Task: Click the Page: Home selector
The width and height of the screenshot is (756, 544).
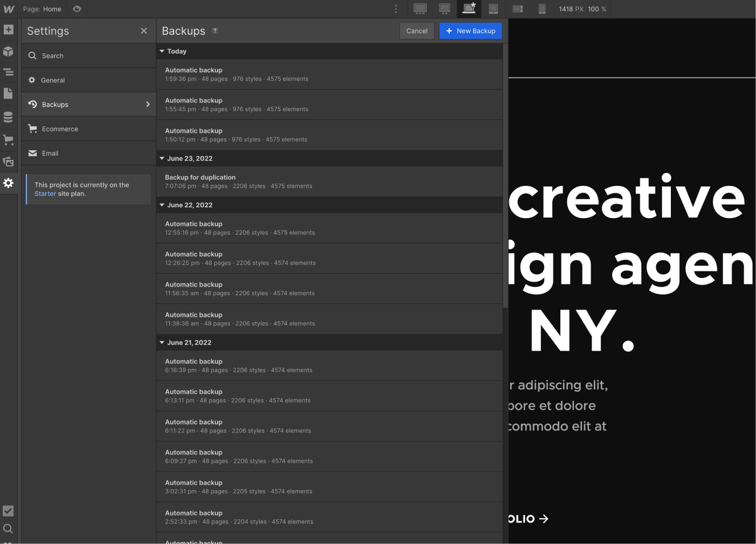Action: (x=42, y=9)
